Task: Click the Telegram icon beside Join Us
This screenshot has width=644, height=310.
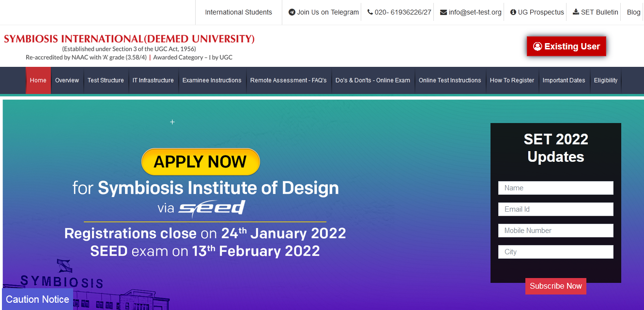Action: [292, 13]
